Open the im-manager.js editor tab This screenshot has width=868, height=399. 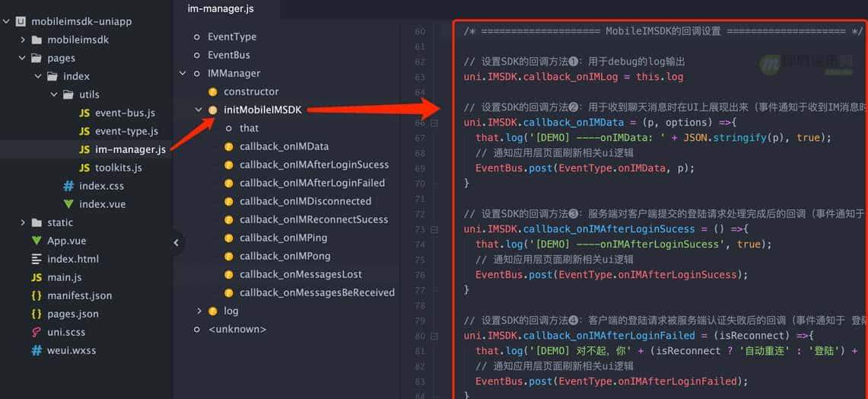[221, 9]
